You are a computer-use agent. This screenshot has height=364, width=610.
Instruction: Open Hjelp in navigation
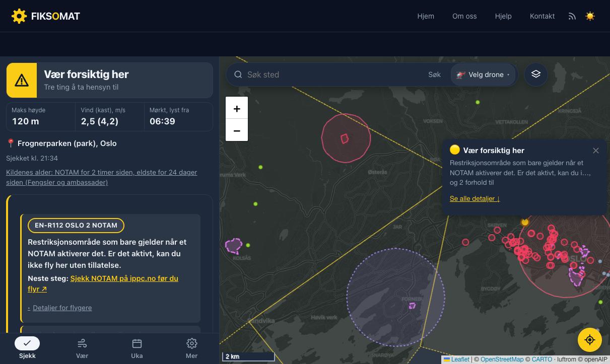coord(503,16)
